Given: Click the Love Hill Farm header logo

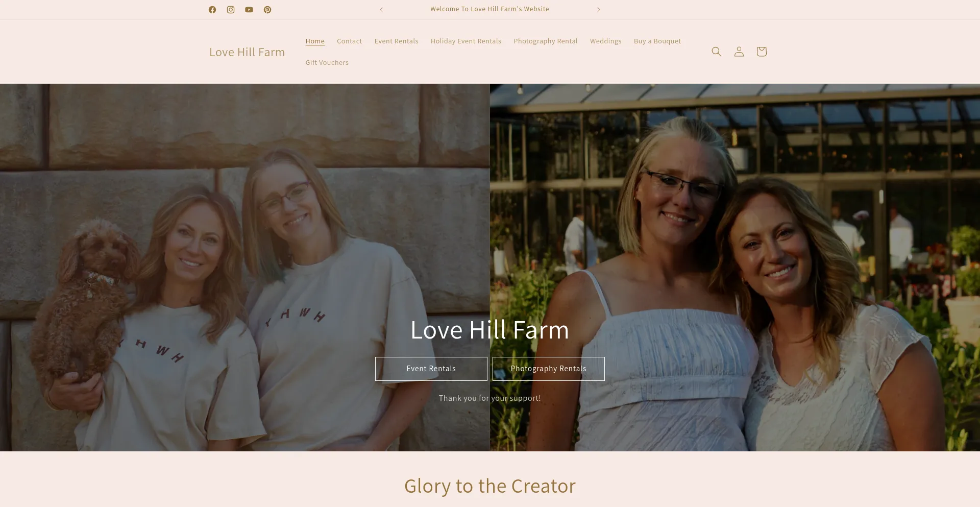Looking at the screenshot, I should point(247,52).
